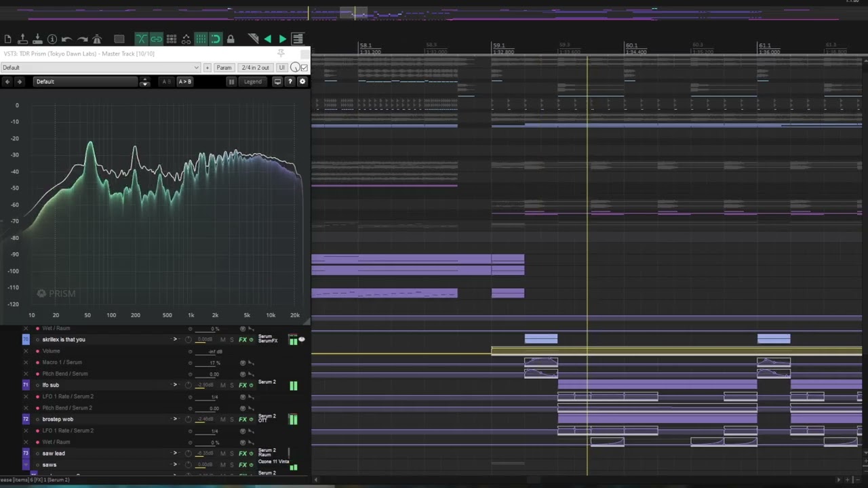Mute the 'skrillex is that you' track

coord(222,340)
